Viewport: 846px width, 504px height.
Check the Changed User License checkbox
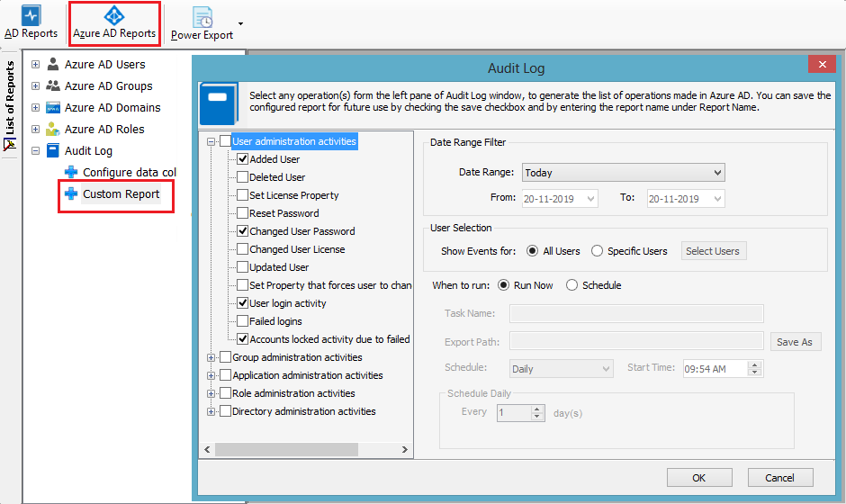click(x=243, y=249)
